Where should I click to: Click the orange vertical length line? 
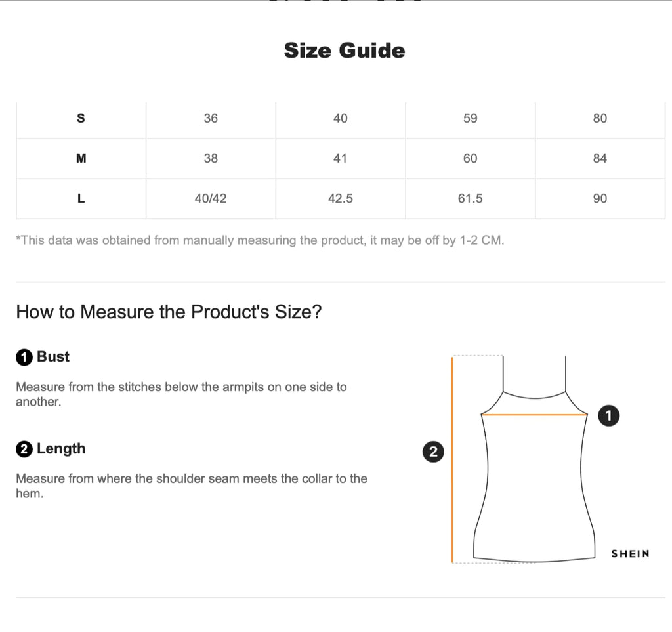(453, 459)
